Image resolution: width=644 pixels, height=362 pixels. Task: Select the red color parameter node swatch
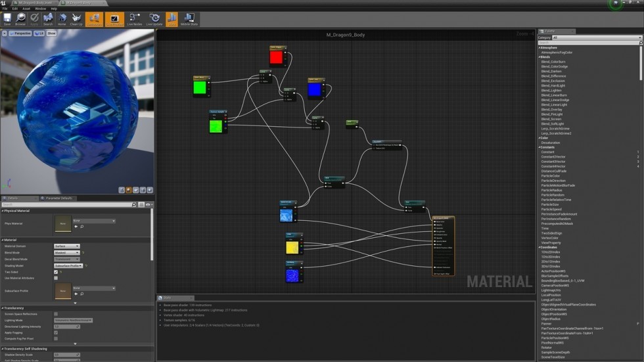point(276,57)
